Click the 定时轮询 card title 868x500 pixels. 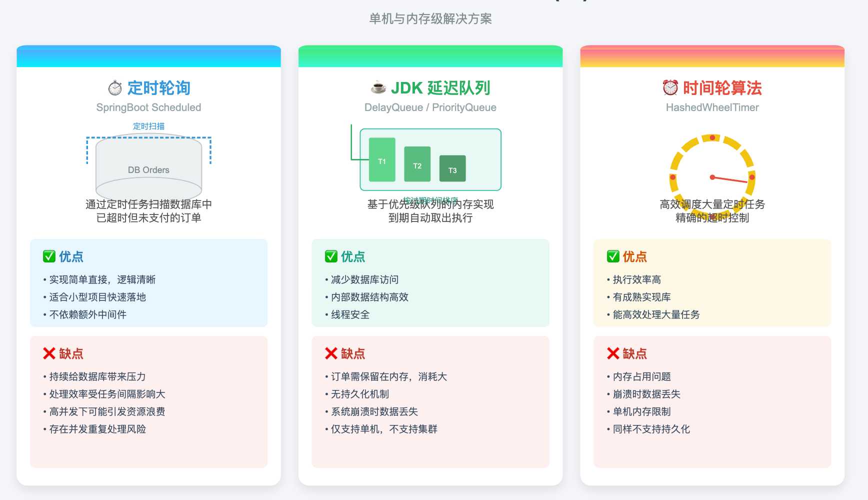click(158, 88)
